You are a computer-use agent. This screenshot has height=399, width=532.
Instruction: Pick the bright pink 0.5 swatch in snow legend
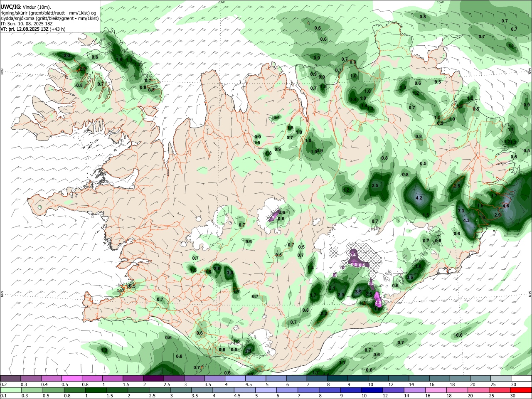point(71,378)
